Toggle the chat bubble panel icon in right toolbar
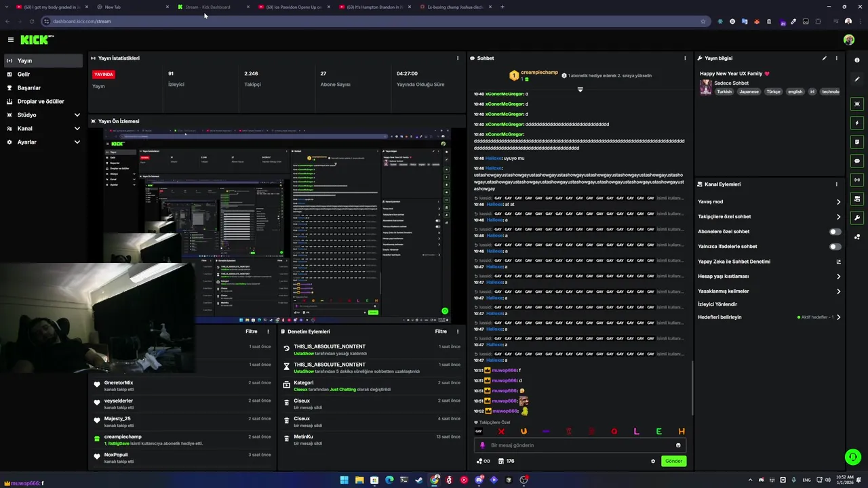The height and width of the screenshot is (488, 868). coord(857,161)
